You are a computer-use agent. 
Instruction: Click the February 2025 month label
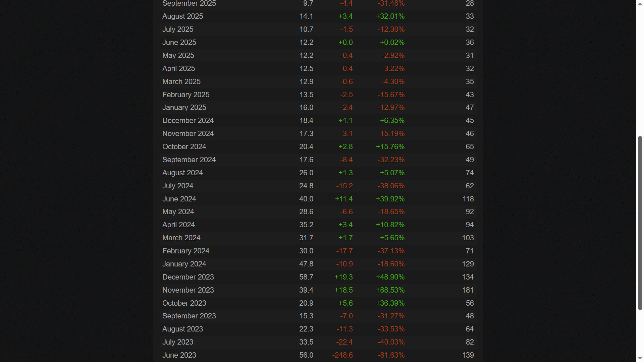tap(186, 95)
